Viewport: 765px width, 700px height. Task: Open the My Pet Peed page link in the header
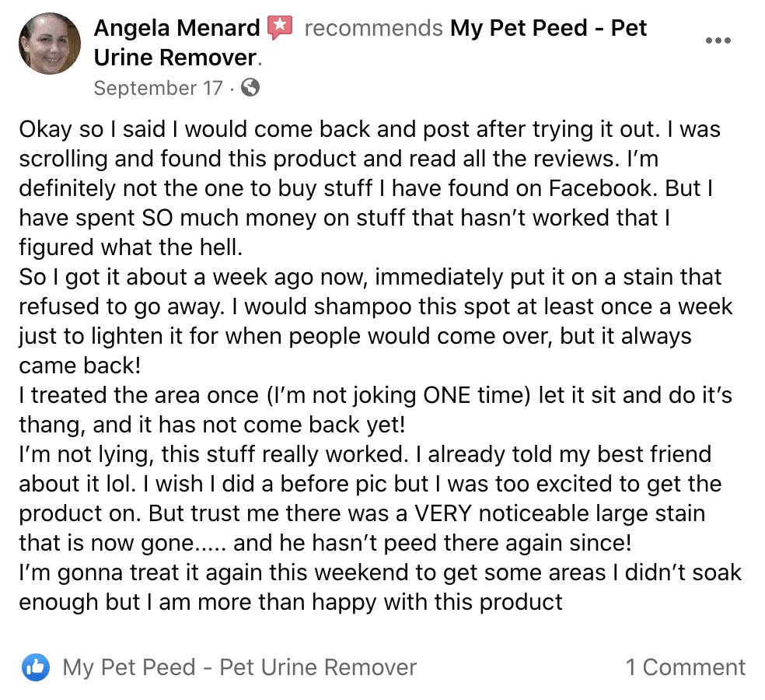[370, 43]
